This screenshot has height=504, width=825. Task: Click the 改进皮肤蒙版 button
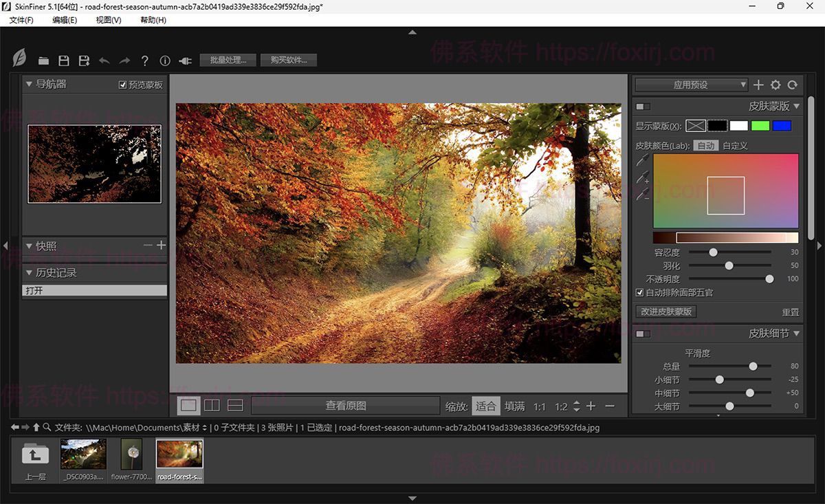tap(667, 311)
